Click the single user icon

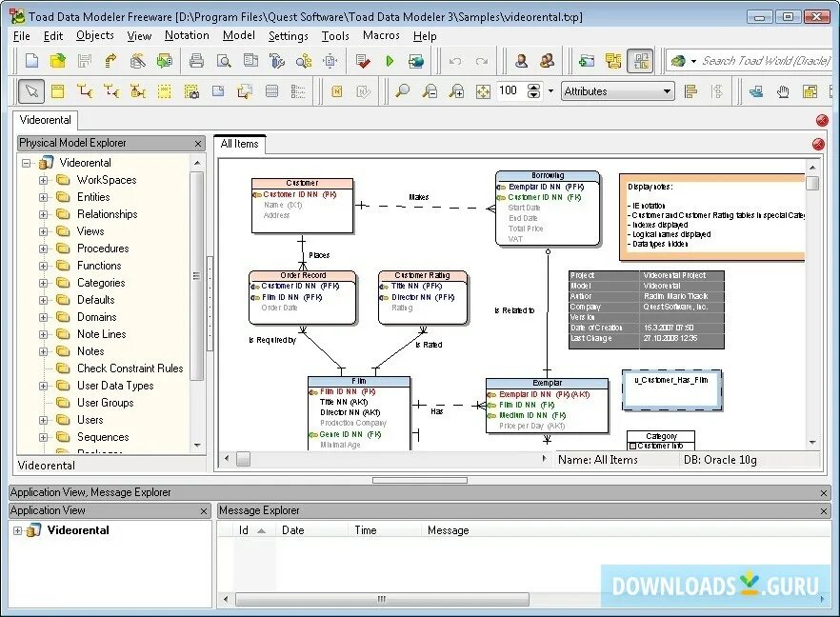click(x=521, y=61)
